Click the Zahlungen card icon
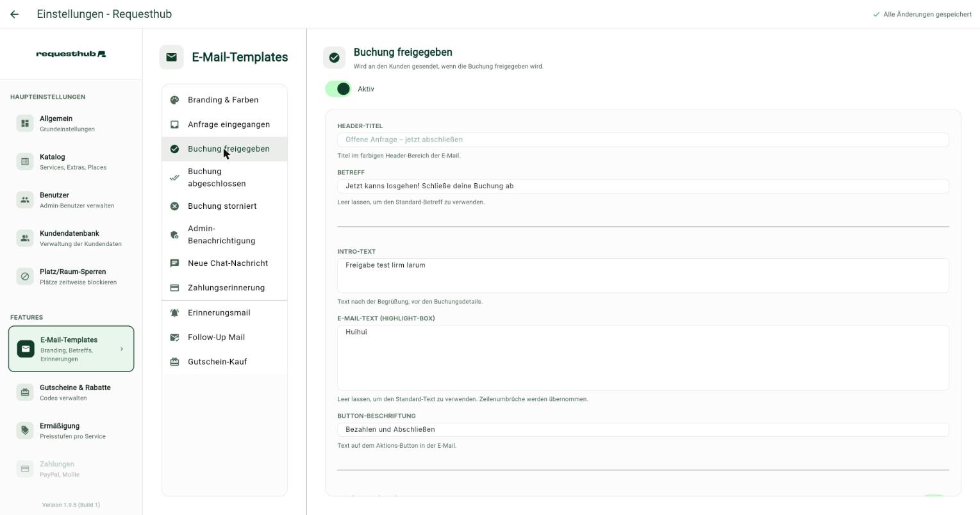980x515 pixels. (x=25, y=469)
